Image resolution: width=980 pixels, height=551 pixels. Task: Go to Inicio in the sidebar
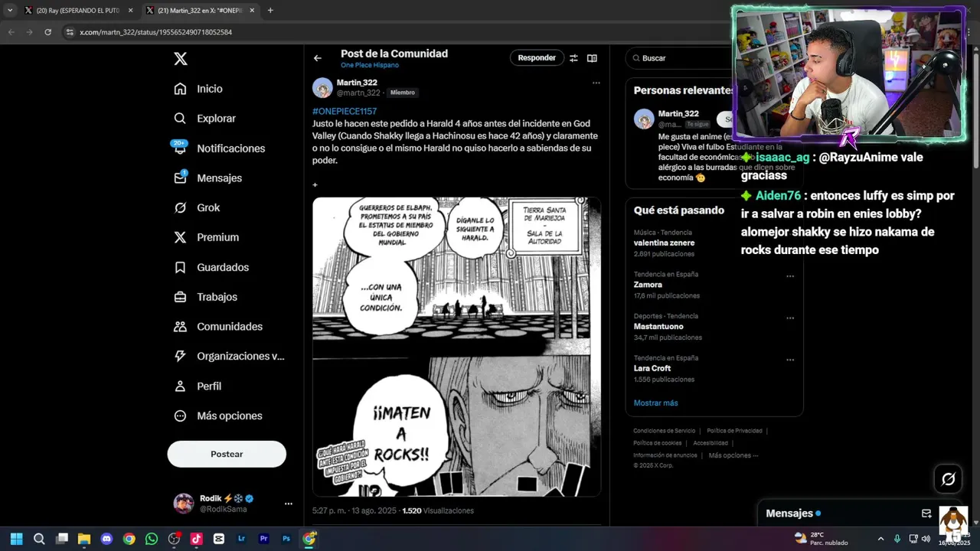[198, 89]
